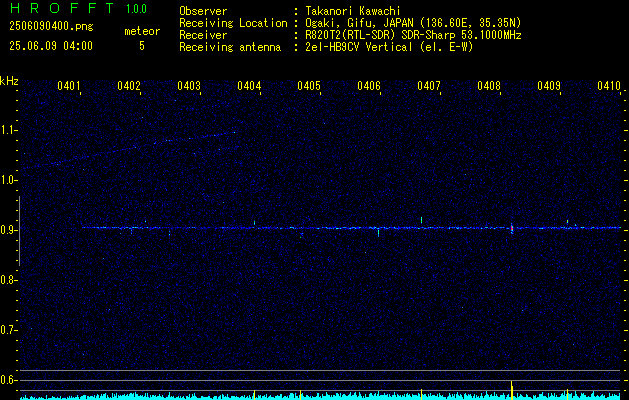Click time axis label 0405
Screen dimensions: 629x400
pos(309,85)
